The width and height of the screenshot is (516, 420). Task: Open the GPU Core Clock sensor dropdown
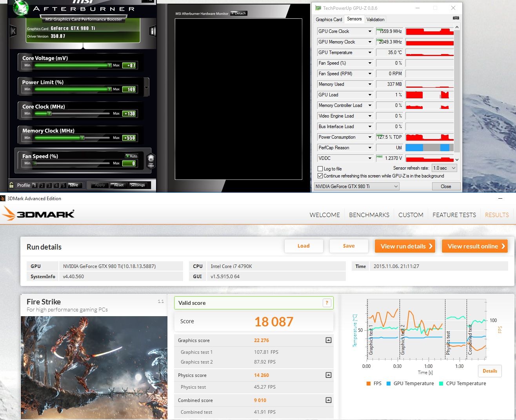click(x=369, y=31)
